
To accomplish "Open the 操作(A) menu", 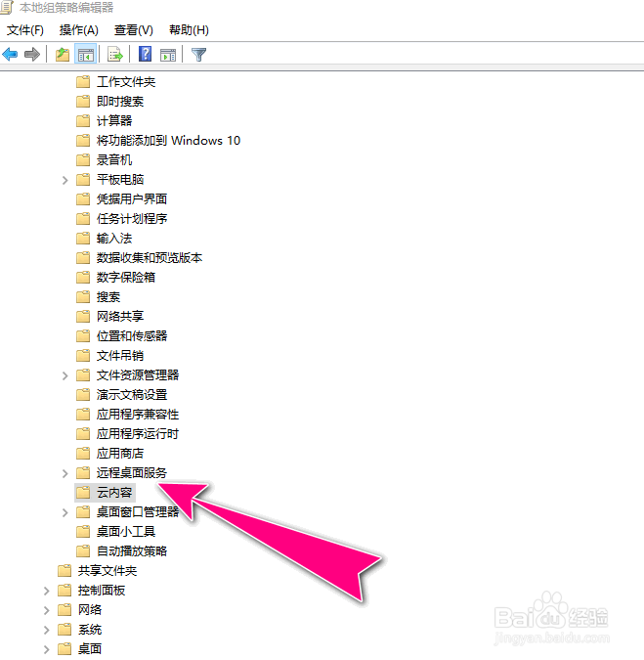I will [78, 30].
